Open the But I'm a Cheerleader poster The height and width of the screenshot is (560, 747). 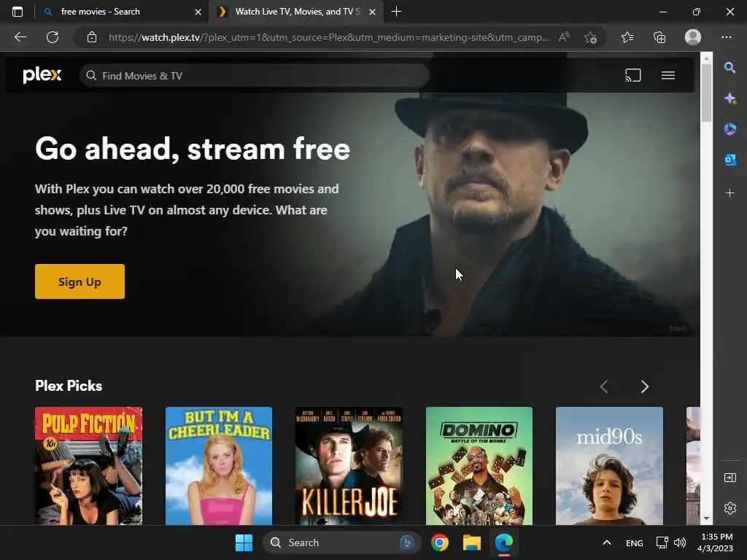(219, 466)
